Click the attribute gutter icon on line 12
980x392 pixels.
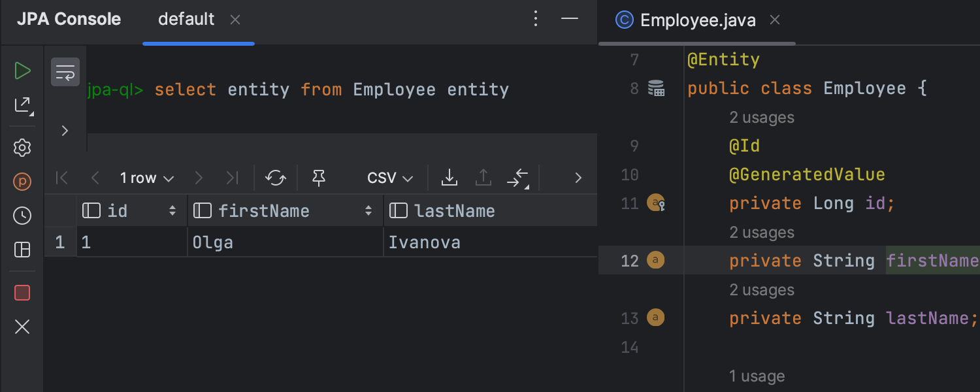coord(655,261)
